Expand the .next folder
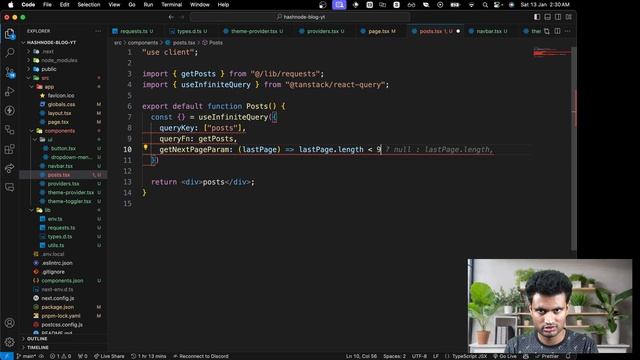 coord(48,51)
